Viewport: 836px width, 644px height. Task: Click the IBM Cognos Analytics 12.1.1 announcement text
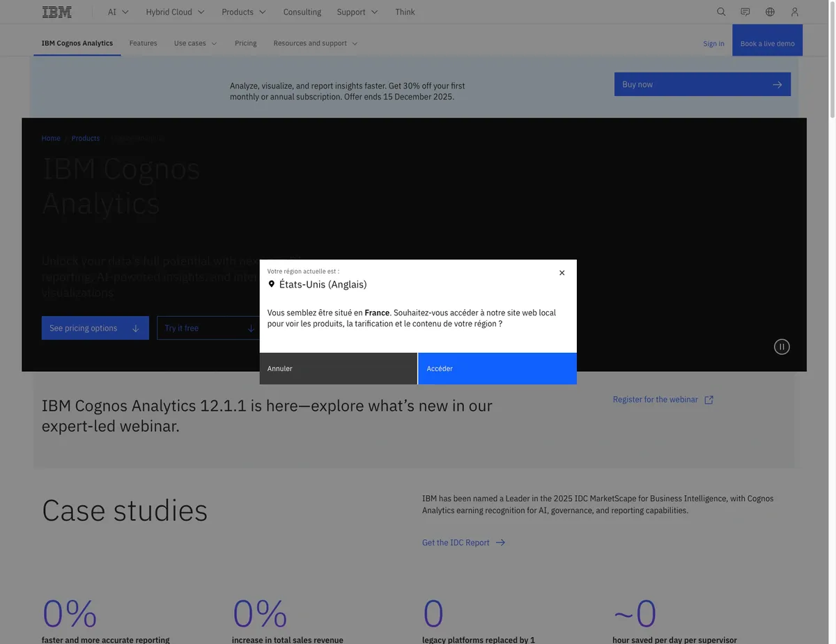point(267,416)
